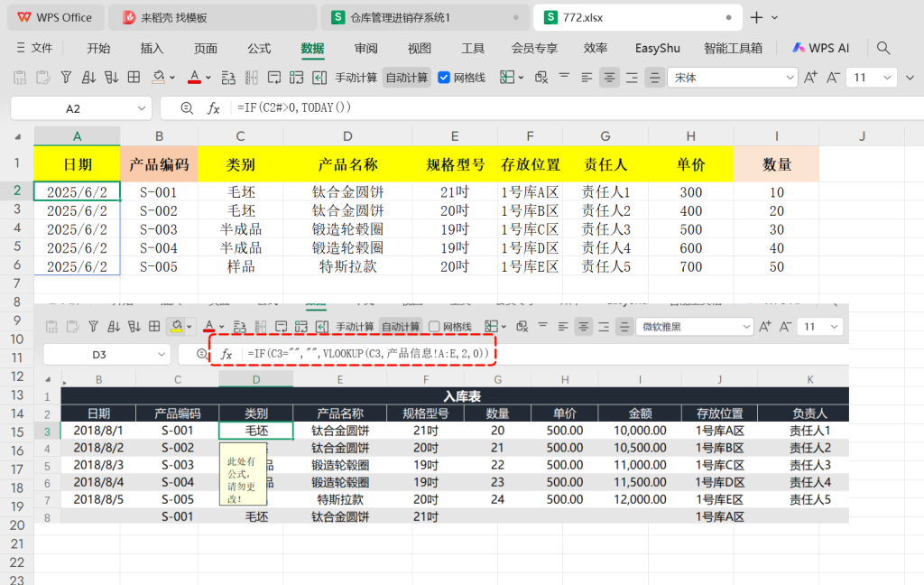
Task: Switch to 仓库管理进销存系统1 document tab
Action: pyautogui.click(x=424, y=18)
